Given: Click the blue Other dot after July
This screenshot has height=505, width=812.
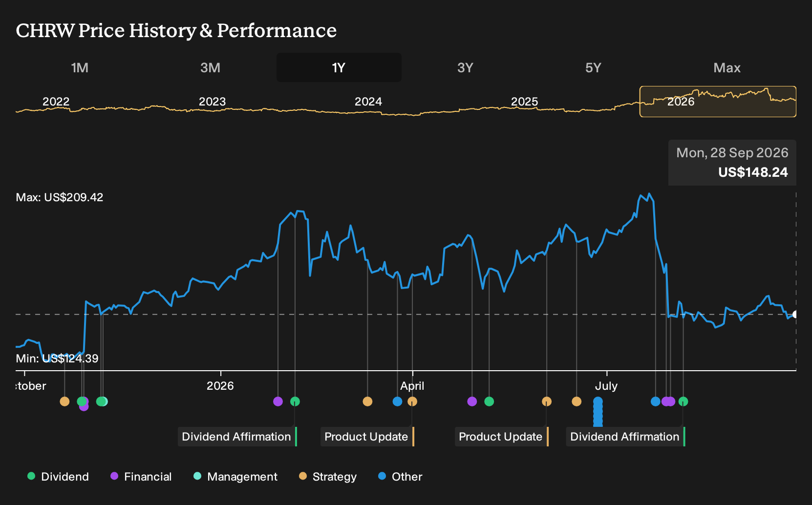Looking at the screenshot, I should 656,401.
